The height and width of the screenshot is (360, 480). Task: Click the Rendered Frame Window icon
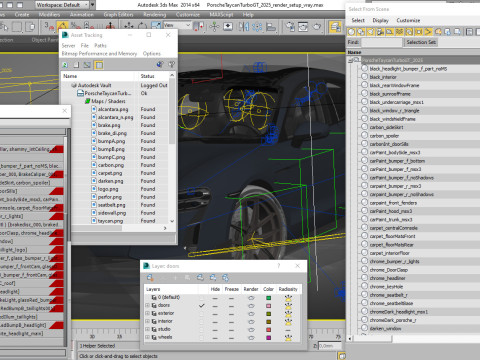(x=303, y=26)
